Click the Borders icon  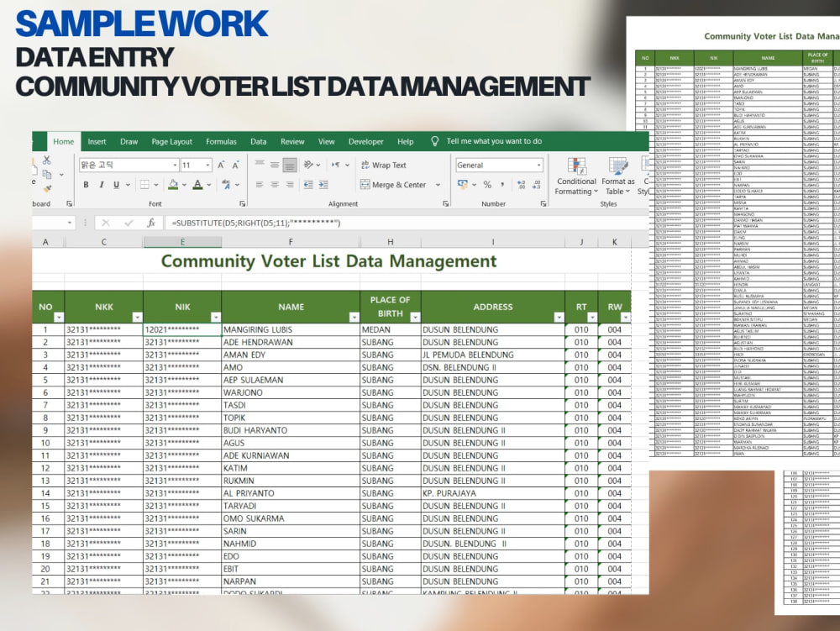point(144,185)
